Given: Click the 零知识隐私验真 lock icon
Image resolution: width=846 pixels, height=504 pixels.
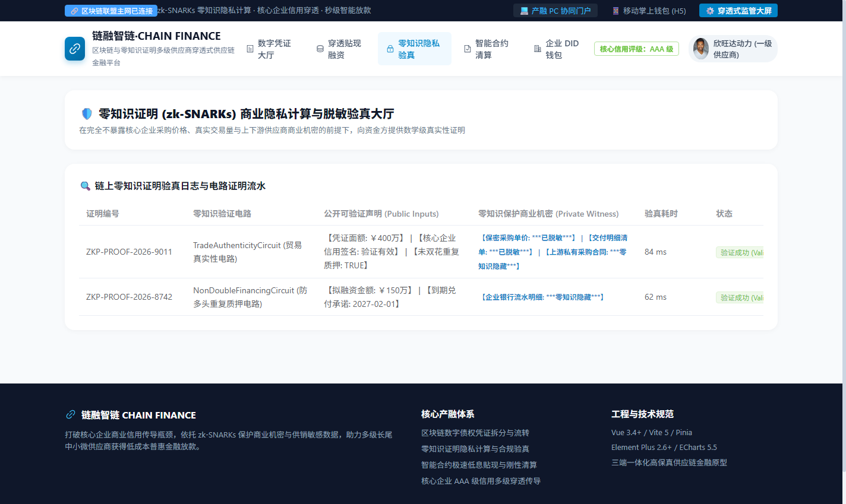Looking at the screenshot, I should [390, 49].
